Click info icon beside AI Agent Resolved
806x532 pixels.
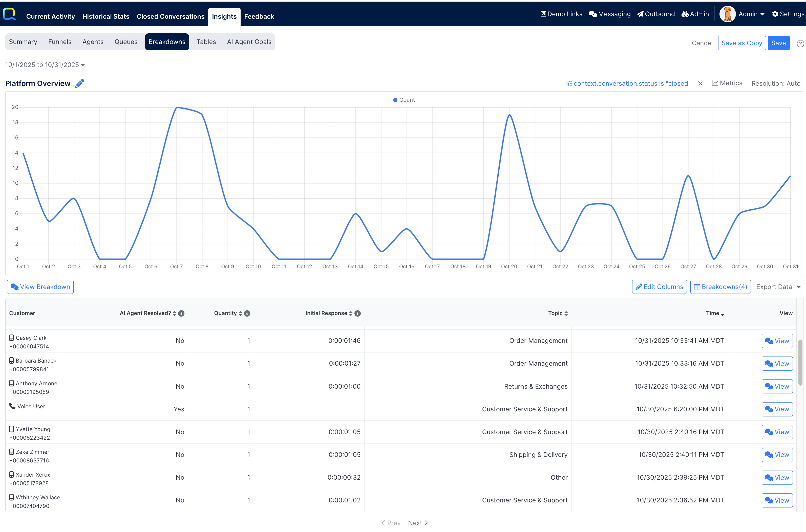(x=181, y=313)
